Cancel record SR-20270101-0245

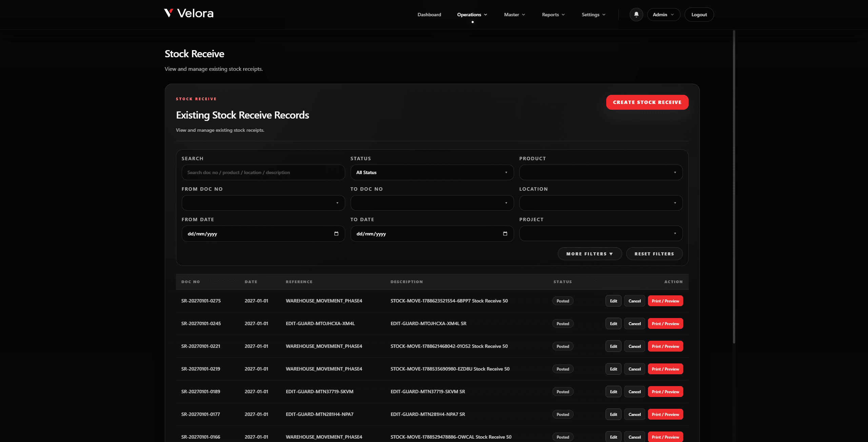[x=634, y=323]
